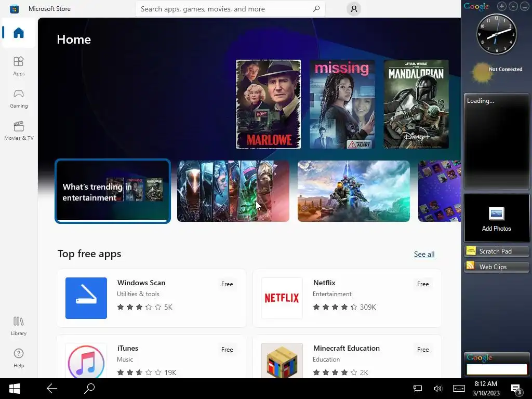Image resolution: width=532 pixels, height=399 pixels.
Task: Open The Mandalorian poster
Action: [416, 104]
